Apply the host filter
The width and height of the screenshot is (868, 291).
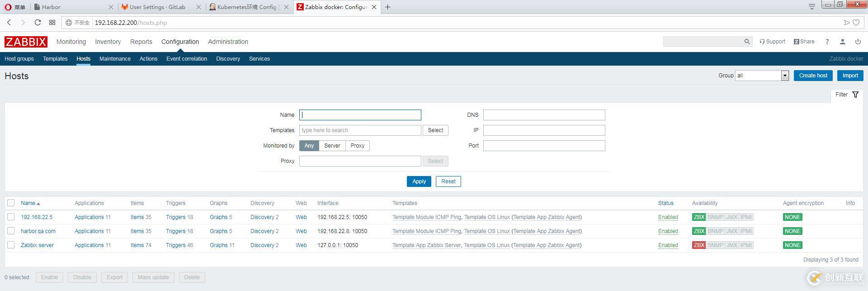coord(419,181)
